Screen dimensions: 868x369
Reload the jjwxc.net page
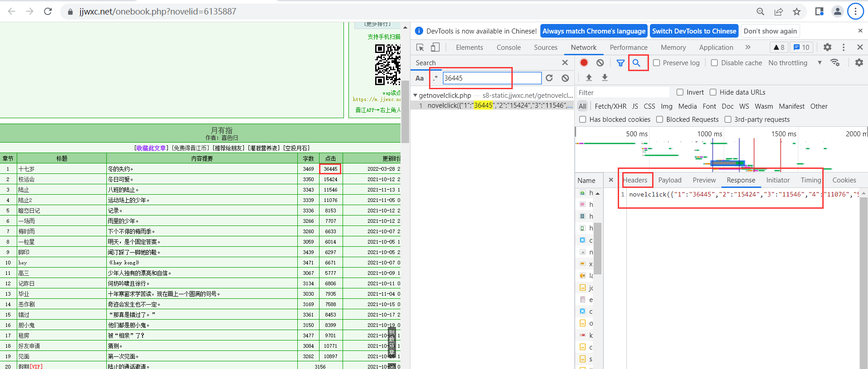48,11
